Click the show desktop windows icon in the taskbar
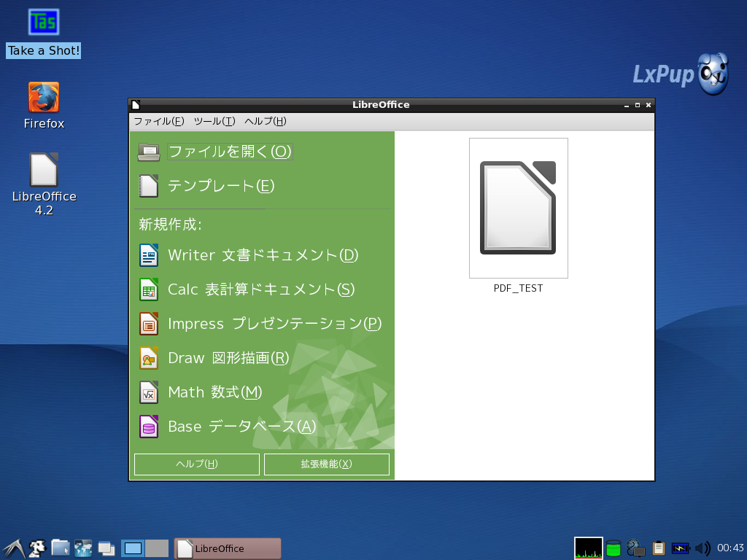747x560 pixels. click(x=107, y=549)
